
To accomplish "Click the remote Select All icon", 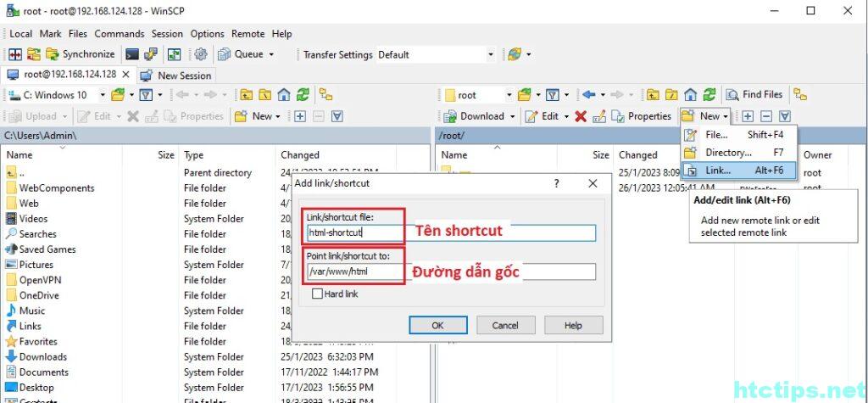I will 785,116.
